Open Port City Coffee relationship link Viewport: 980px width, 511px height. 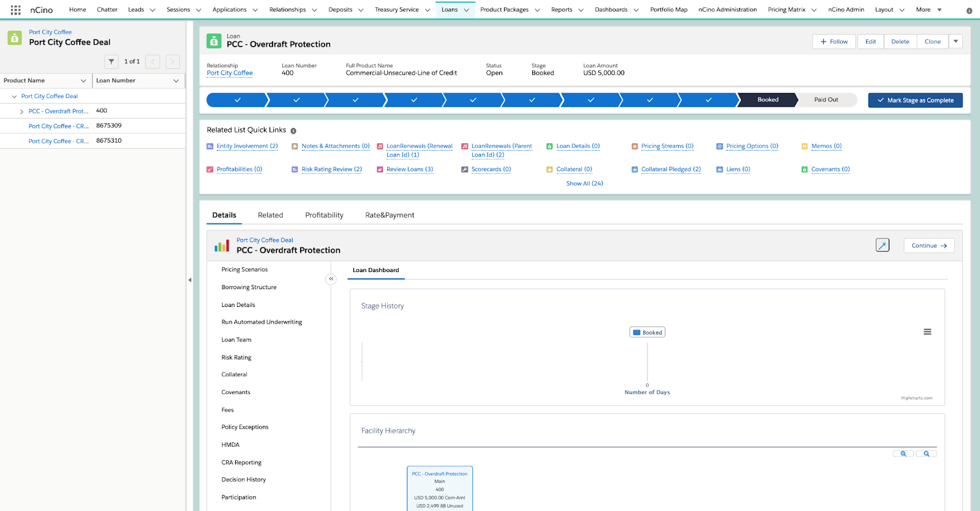point(230,73)
